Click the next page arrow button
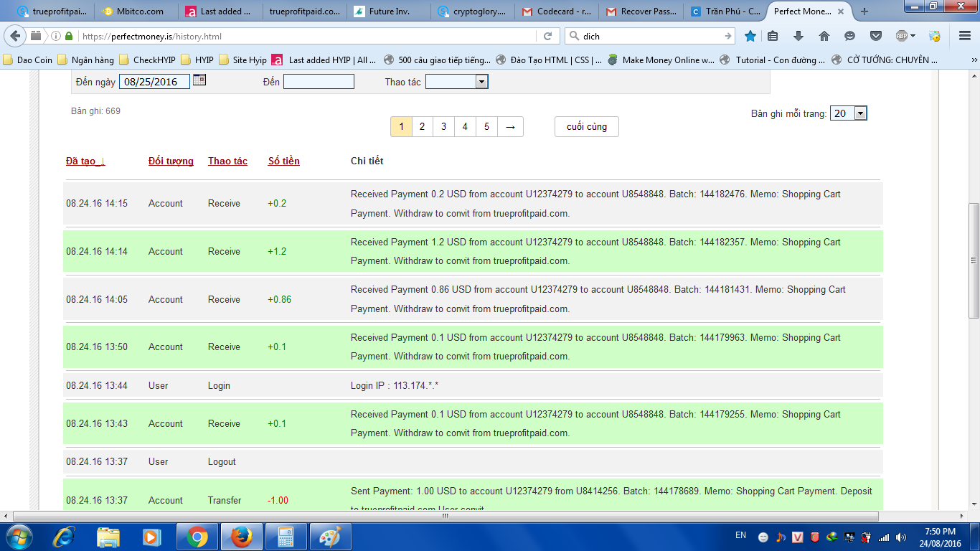The height and width of the screenshot is (551, 980). pos(511,127)
